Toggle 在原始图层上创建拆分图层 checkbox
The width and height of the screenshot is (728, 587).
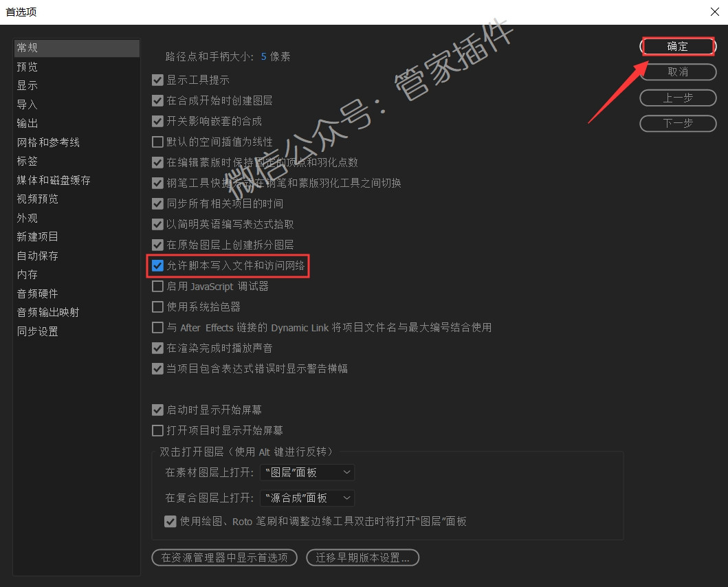click(157, 245)
